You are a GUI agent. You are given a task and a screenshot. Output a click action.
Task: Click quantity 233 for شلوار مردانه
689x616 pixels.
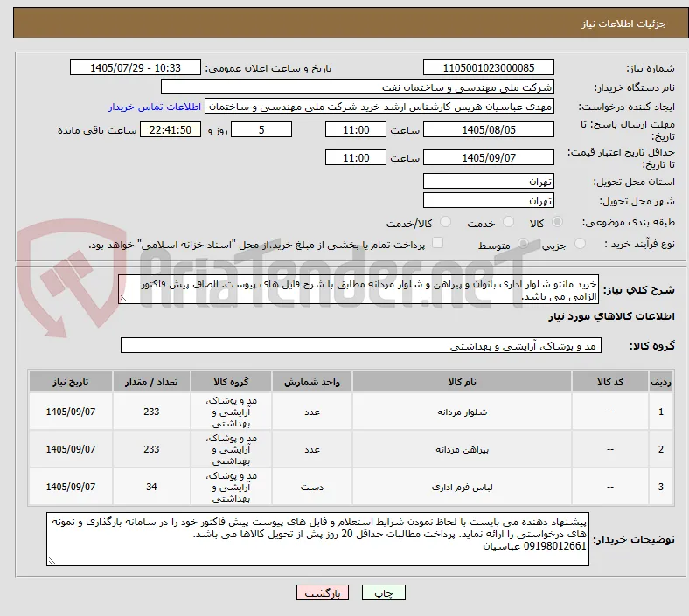[151, 412]
